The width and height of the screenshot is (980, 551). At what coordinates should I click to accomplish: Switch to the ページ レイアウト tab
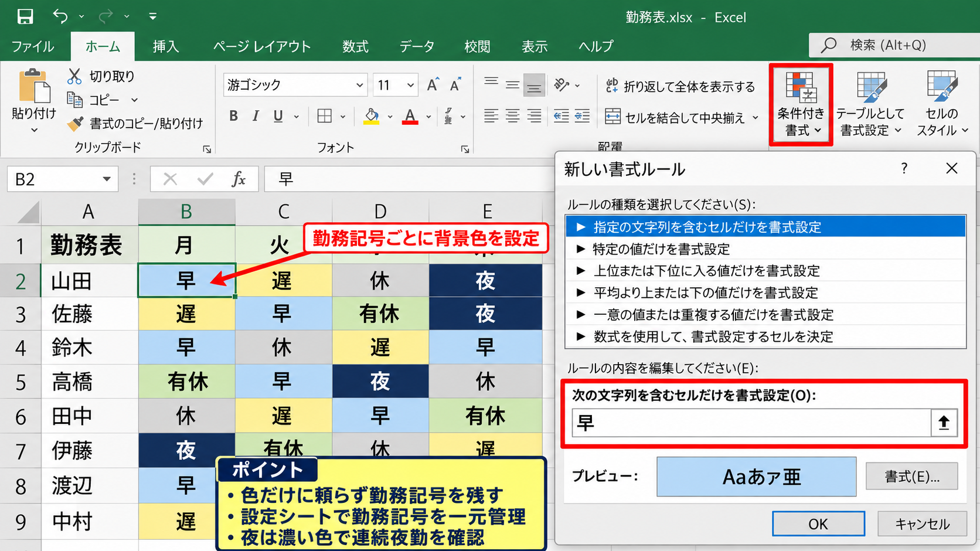(x=261, y=46)
